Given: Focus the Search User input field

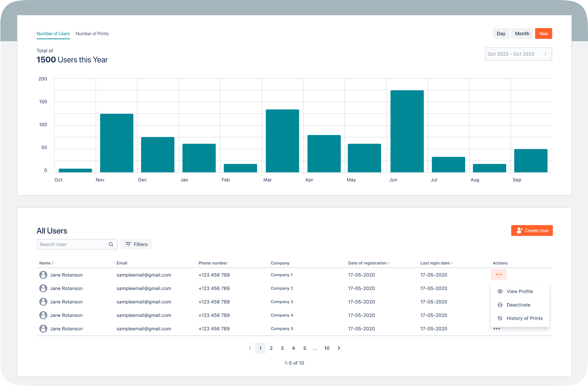Looking at the screenshot, I should click(72, 244).
